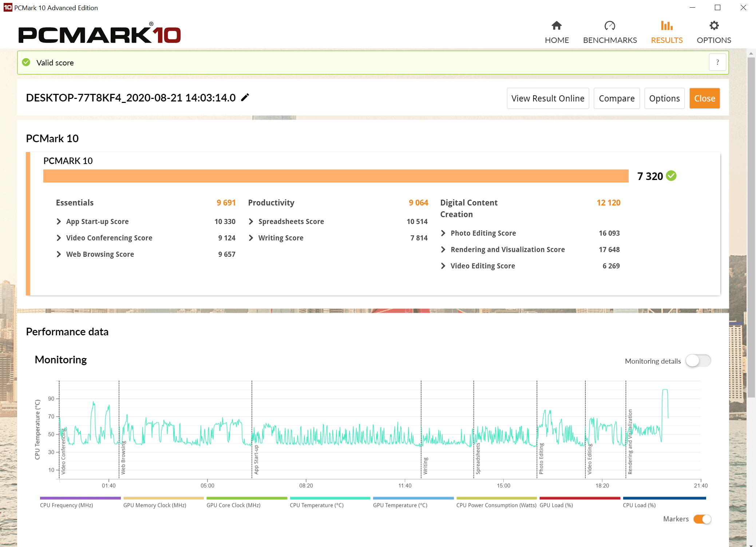Click the Spreadsheets timeline marker

[478, 458]
